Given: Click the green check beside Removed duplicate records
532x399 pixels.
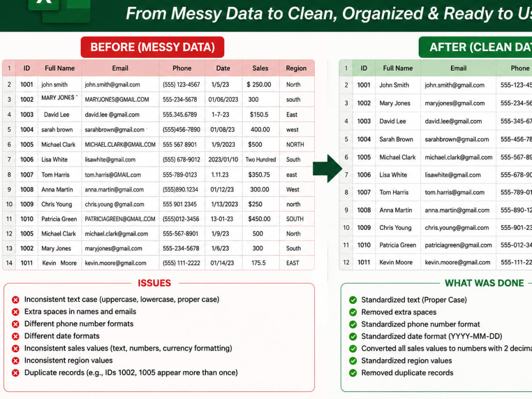Looking at the screenshot, I should pyautogui.click(x=353, y=373).
